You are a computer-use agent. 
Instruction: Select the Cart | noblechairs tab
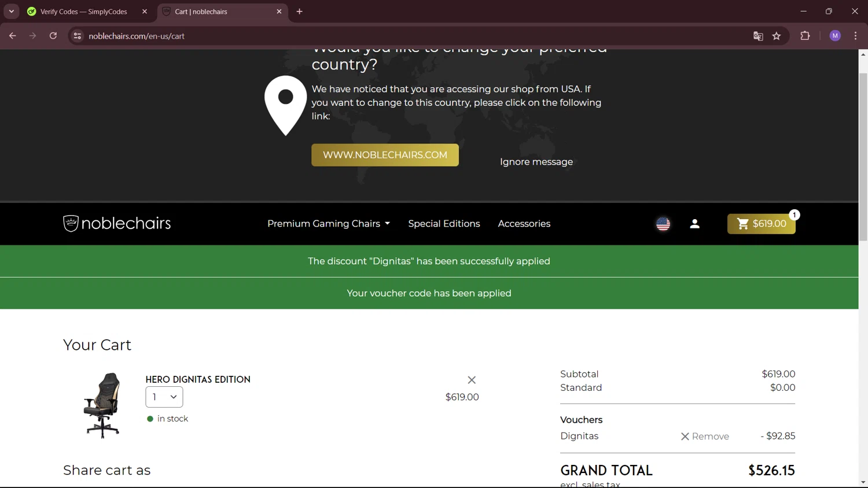pyautogui.click(x=222, y=12)
